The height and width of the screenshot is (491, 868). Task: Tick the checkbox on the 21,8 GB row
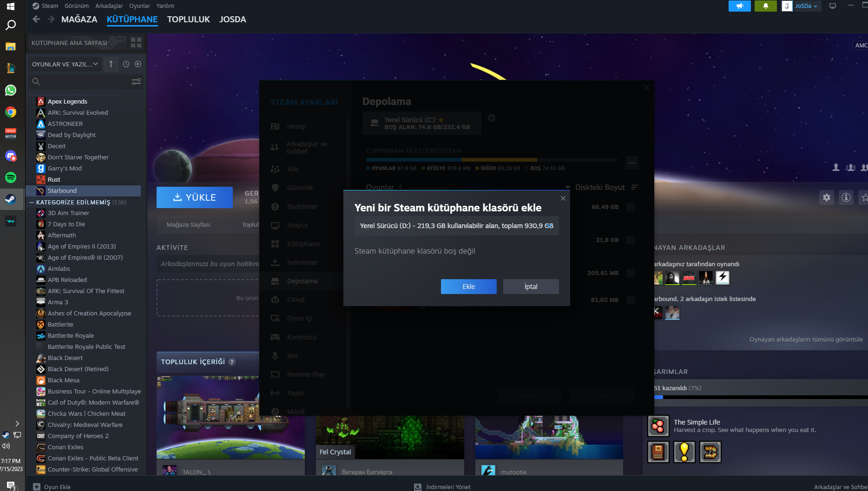pyautogui.click(x=631, y=240)
